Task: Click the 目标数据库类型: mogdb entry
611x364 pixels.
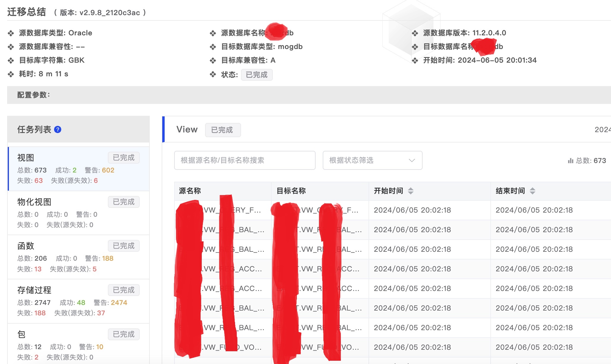Action: [x=262, y=47]
